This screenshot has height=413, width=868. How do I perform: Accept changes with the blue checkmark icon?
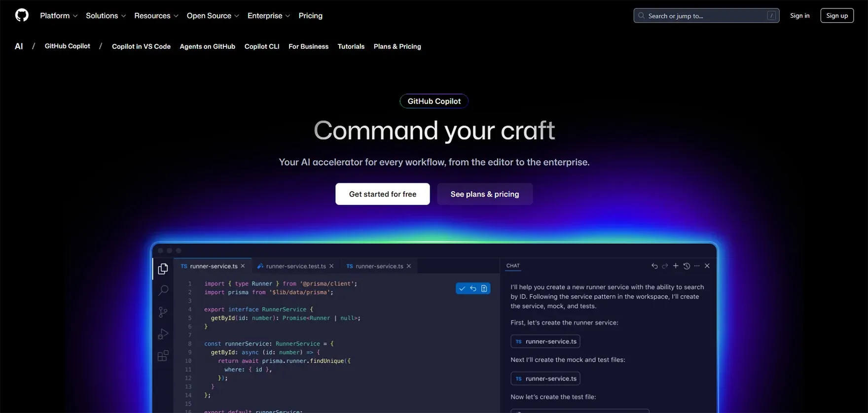tap(462, 288)
